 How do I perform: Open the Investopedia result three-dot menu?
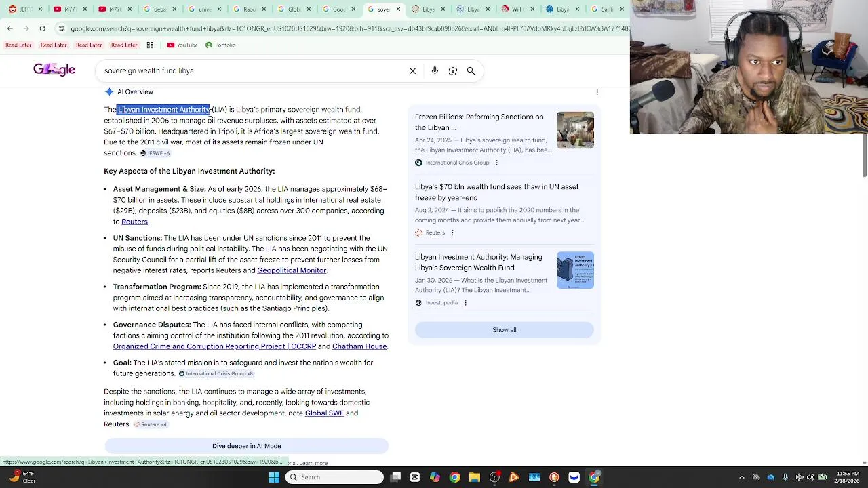[x=465, y=302]
